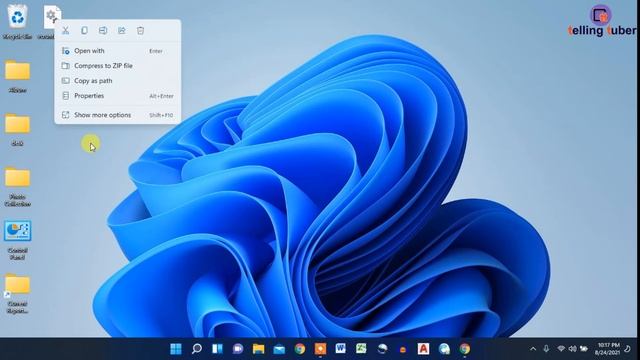Select the Recycle Bin desktop icon

(18, 22)
